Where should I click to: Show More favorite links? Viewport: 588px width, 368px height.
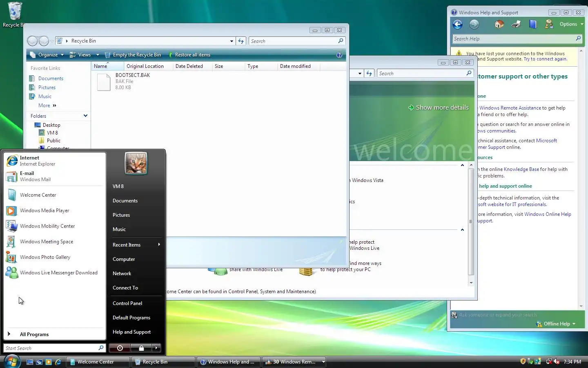pyautogui.click(x=47, y=105)
